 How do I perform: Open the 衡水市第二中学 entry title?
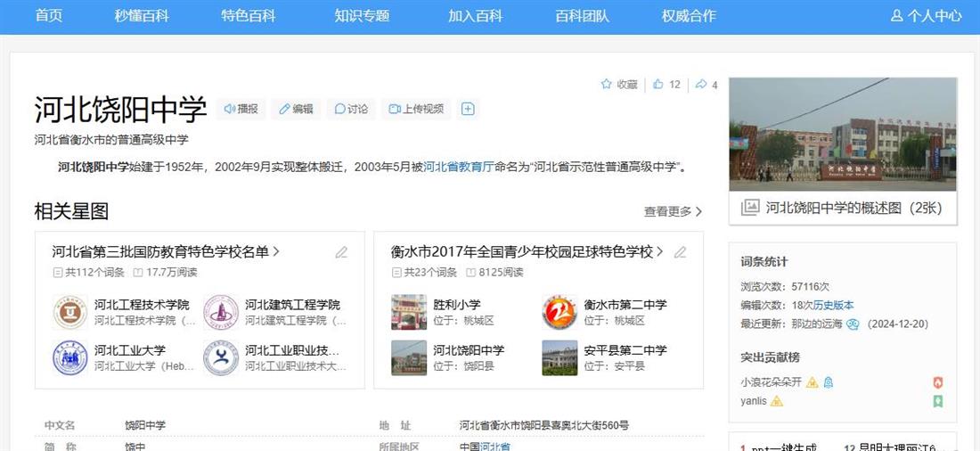point(625,305)
